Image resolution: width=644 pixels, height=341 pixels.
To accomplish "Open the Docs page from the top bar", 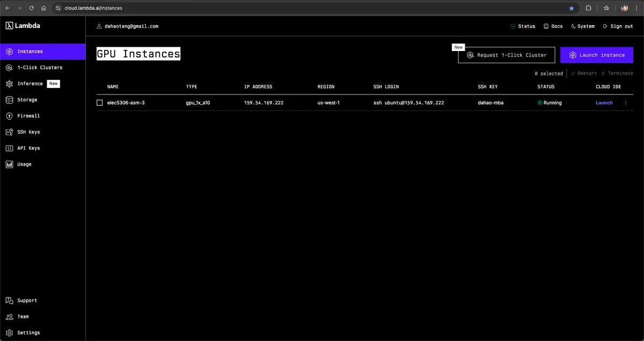I will coord(553,26).
